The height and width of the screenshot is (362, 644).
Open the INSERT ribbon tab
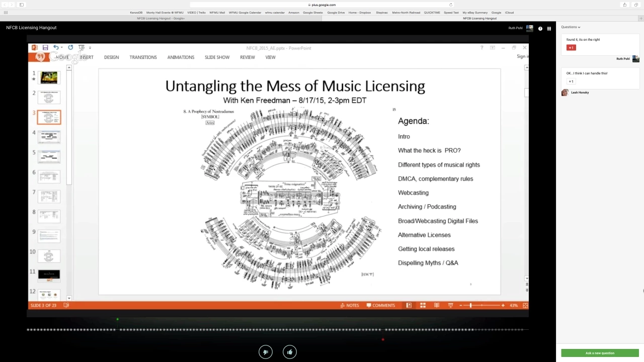coord(87,57)
